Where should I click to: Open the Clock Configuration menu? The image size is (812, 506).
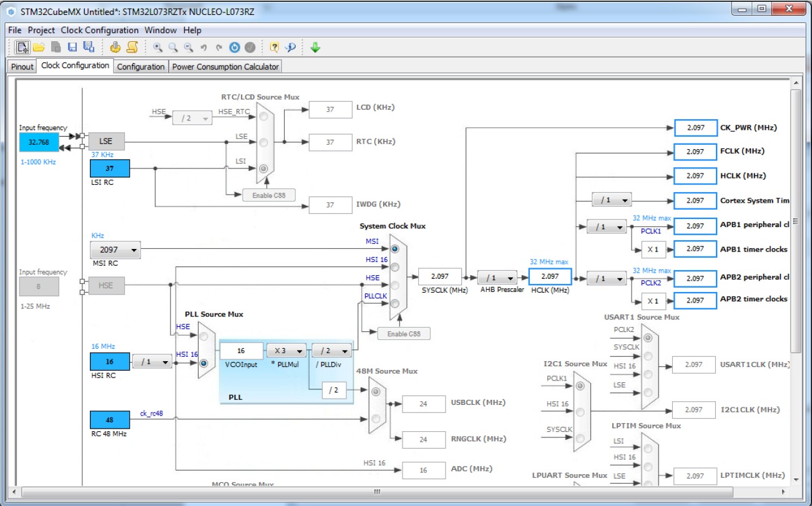pyautogui.click(x=100, y=30)
